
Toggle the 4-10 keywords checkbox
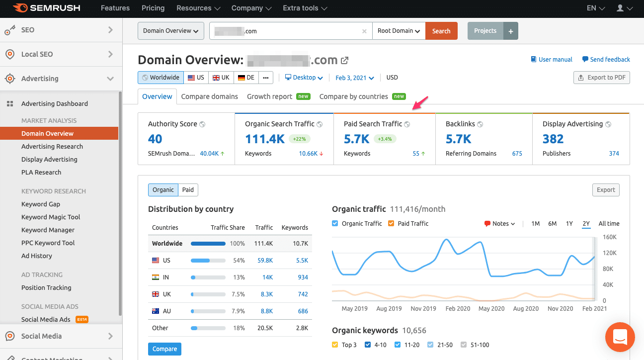[x=368, y=345]
